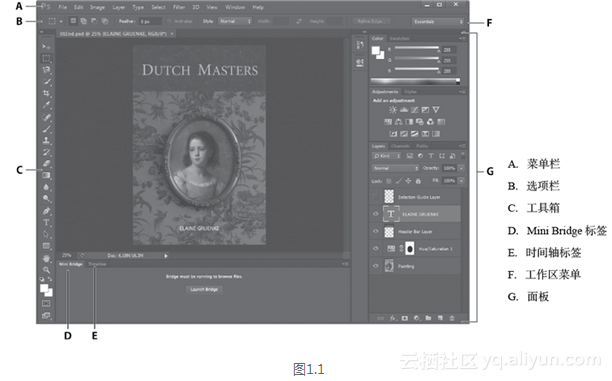This screenshot has width=612, height=381.
Task: Click the Feather input field
Action: [151, 21]
